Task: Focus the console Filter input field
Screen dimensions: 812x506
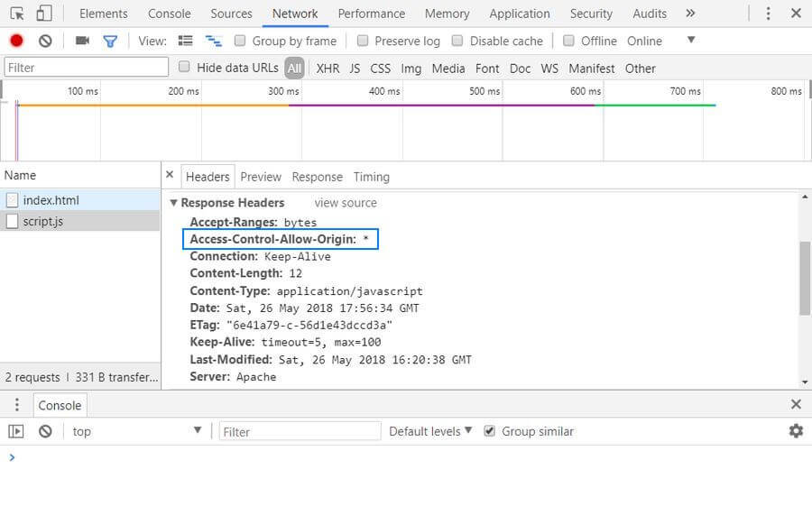Action: 300,431
